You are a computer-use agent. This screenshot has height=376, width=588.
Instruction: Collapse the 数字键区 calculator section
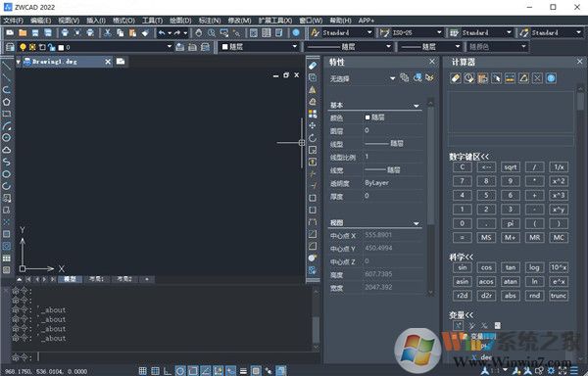(x=469, y=157)
